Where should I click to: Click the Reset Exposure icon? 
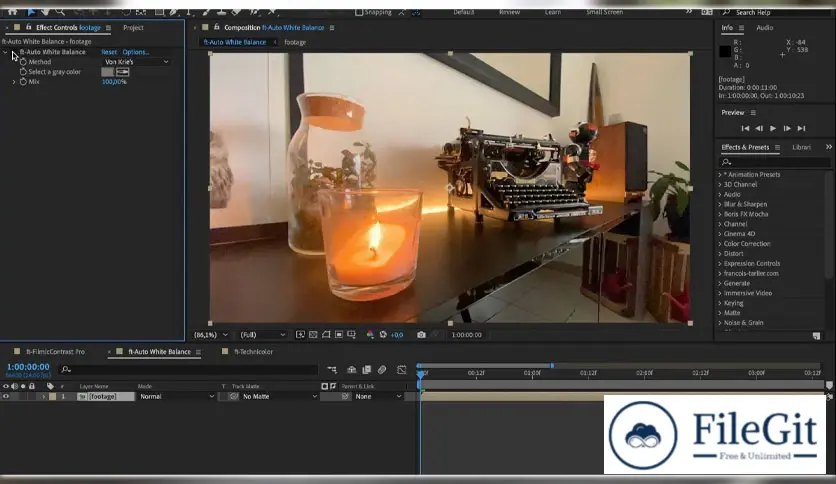[383, 335]
